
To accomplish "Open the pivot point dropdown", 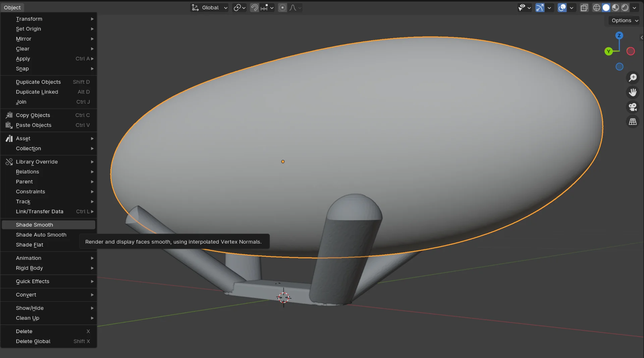I will (x=239, y=8).
